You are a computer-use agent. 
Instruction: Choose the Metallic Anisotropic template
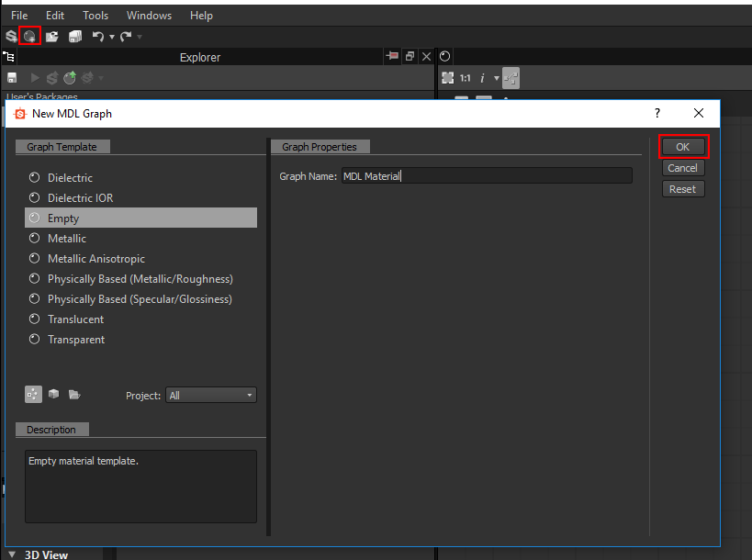[x=95, y=259]
